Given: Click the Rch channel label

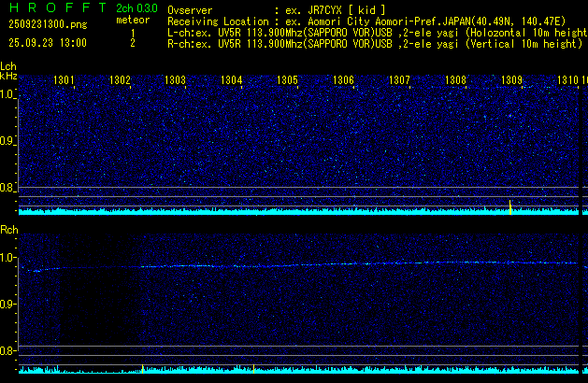Looking at the screenshot, I should [8, 229].
